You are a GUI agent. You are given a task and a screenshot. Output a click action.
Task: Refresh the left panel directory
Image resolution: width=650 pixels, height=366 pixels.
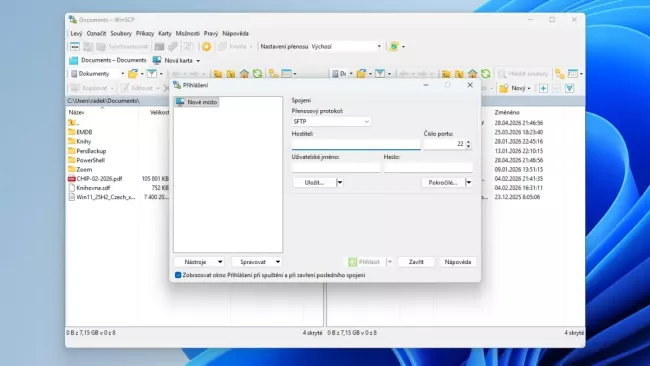tap(257, 74)
